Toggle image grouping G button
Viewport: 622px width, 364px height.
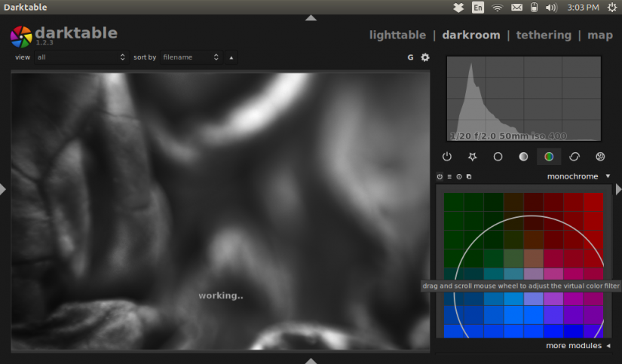click(x=411, y=57)
